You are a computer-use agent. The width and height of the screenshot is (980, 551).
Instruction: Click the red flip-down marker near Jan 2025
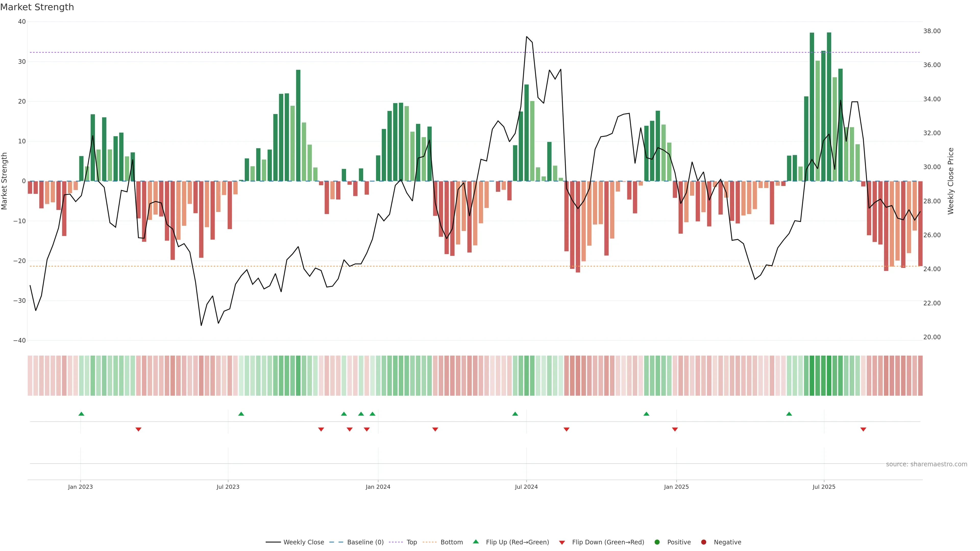675,429
